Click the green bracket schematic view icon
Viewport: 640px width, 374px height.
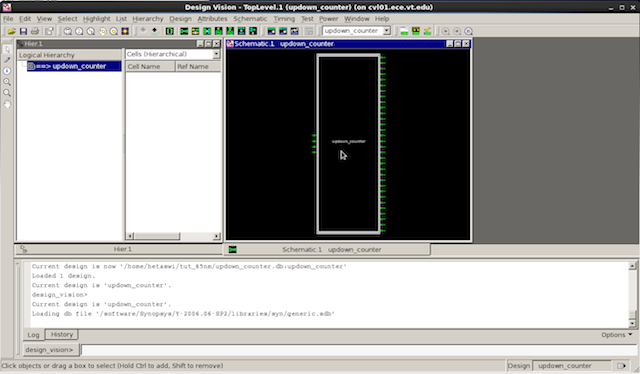pyautogui.click(x=169, y=31)
